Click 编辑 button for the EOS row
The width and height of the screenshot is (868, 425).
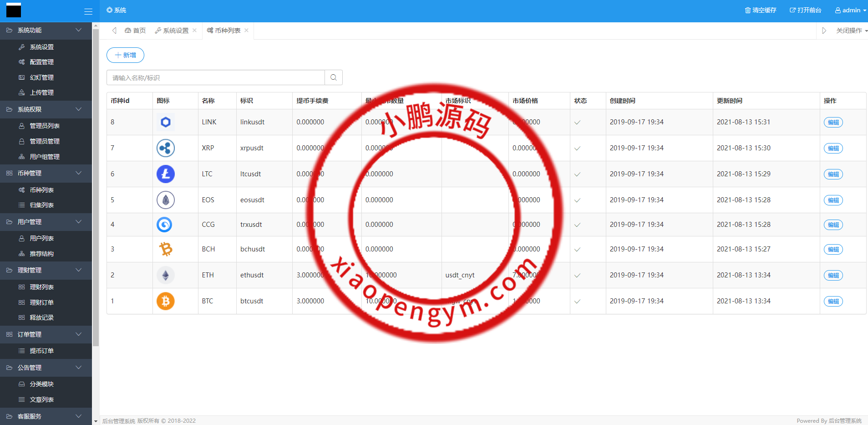click(x=833, y=200)
